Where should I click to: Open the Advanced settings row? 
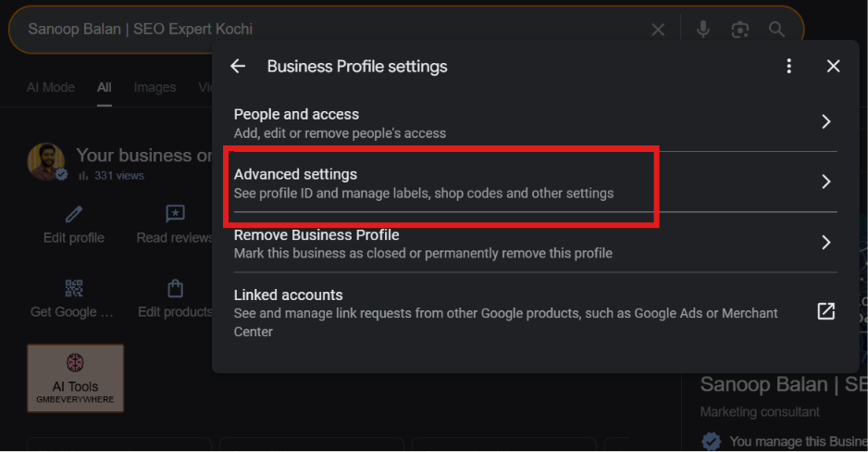coord(535,182)
